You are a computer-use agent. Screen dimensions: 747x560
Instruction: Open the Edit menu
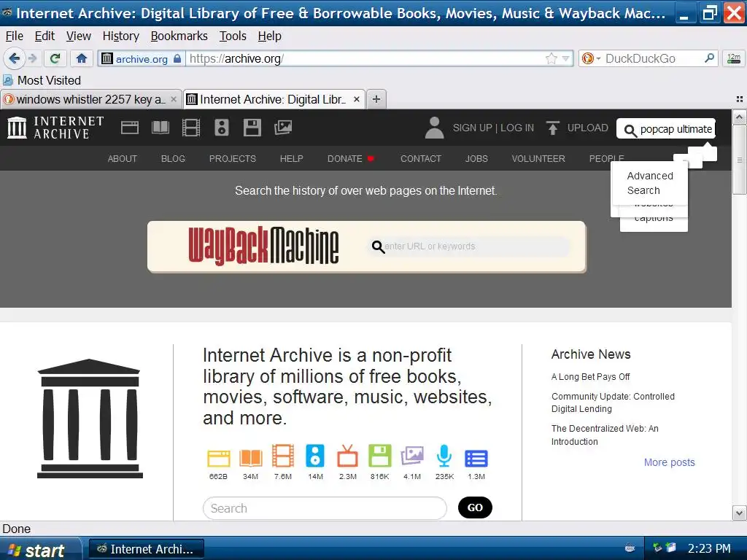coord(44,36)
